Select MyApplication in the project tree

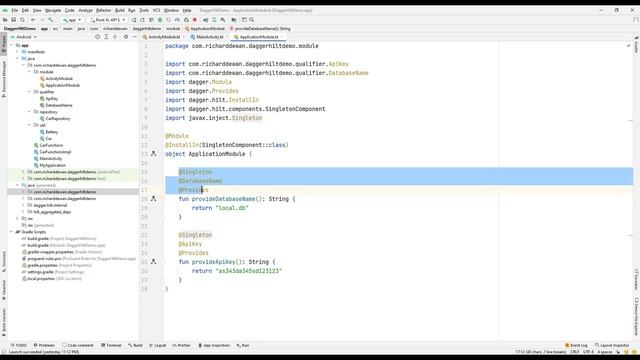(x=52, y=165)
